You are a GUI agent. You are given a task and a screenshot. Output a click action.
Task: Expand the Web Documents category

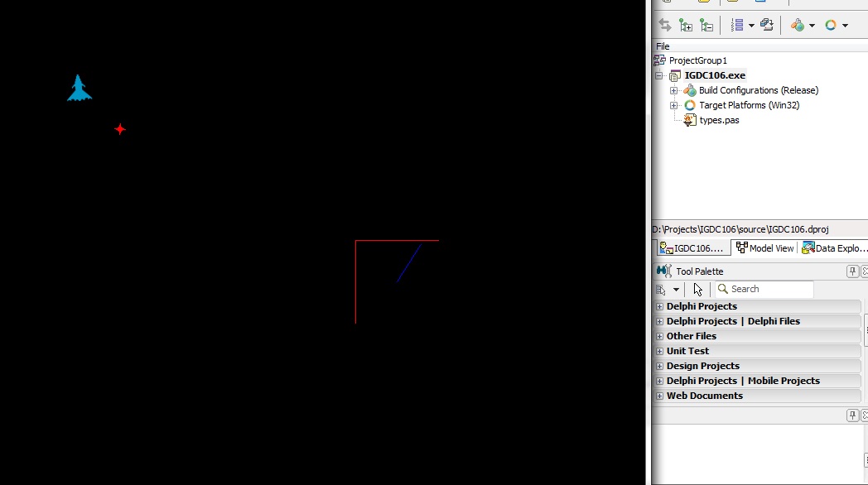[x=659, y=396]
